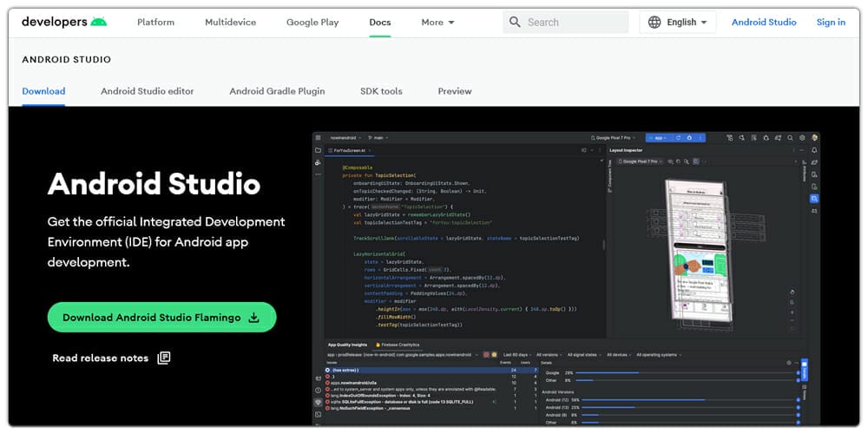Viewport: 868px width, 434px height.
Task: Click the user avatar icon in IDE toolbar
Action: [x=815, y=137]
